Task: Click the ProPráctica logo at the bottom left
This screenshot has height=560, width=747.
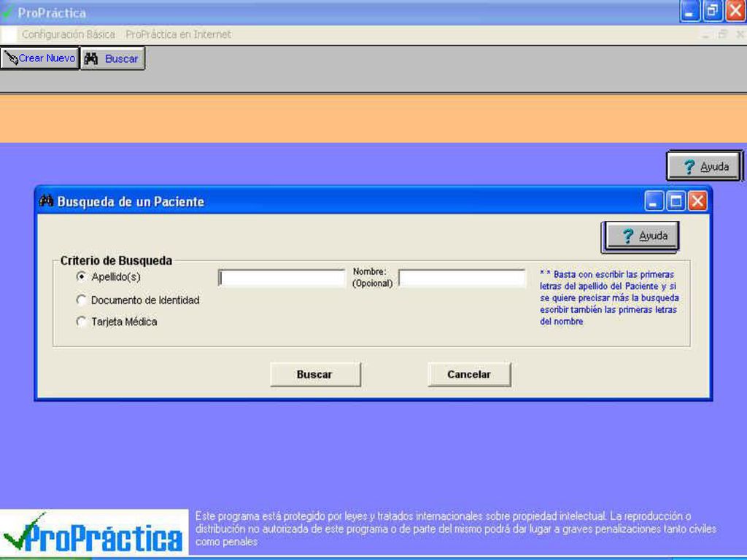Action: click(94, 532)
